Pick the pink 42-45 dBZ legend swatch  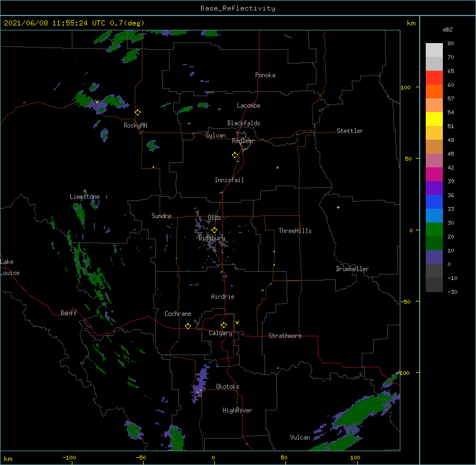point(434,161)
